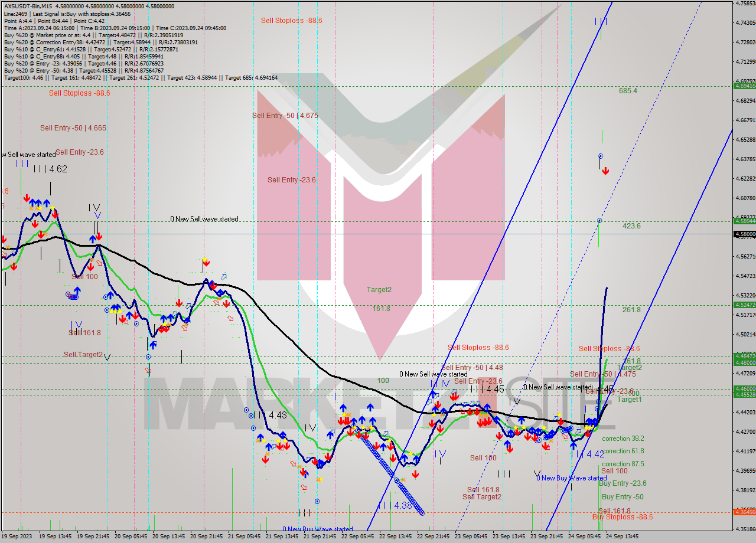Viewport: 756px width, 543px height.
Task: Click the 4.72802 price axis value
Action: pyautogui.click(x=745, y=42)
